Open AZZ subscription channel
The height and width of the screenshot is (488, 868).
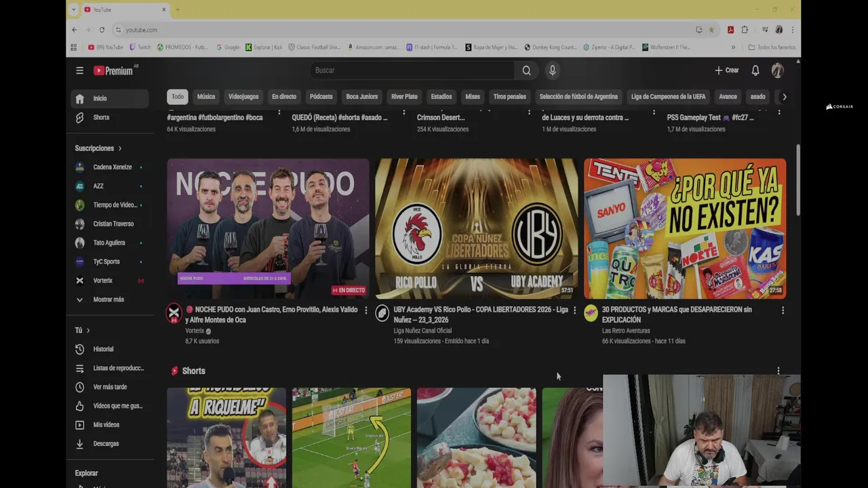(x=111, y=186)
